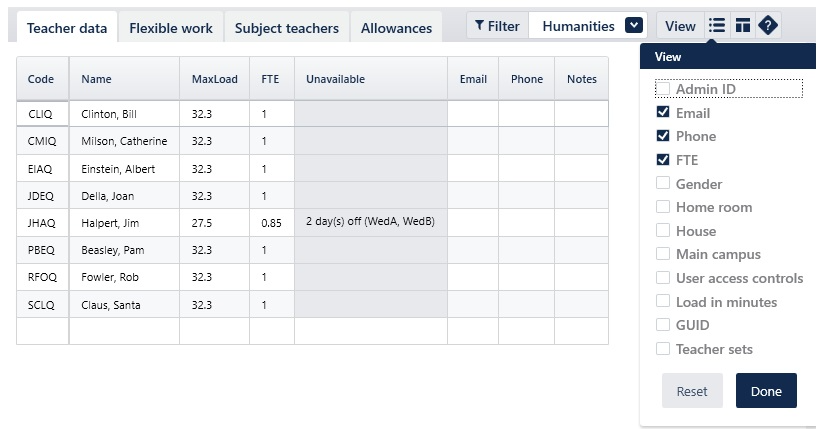Click the Unavailable cell for Halpert, Jim
The height and width of the screenshot is (429, 825).
(x=371, y=223)
